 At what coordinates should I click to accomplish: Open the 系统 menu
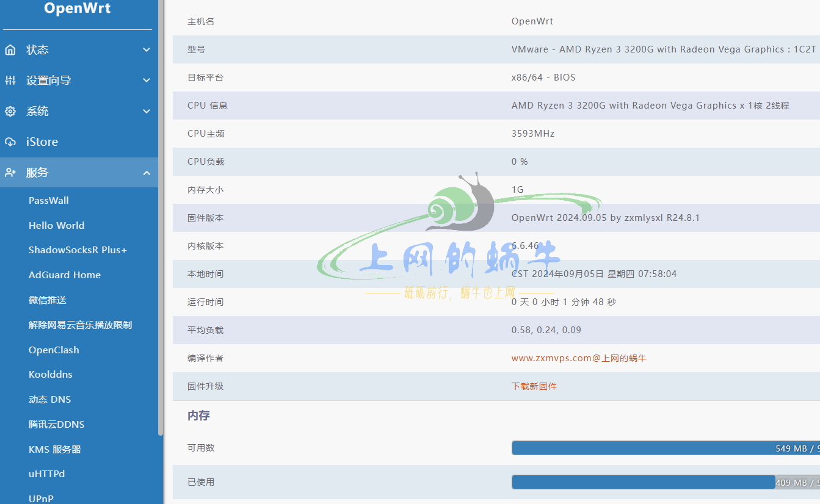coord(79,112)
